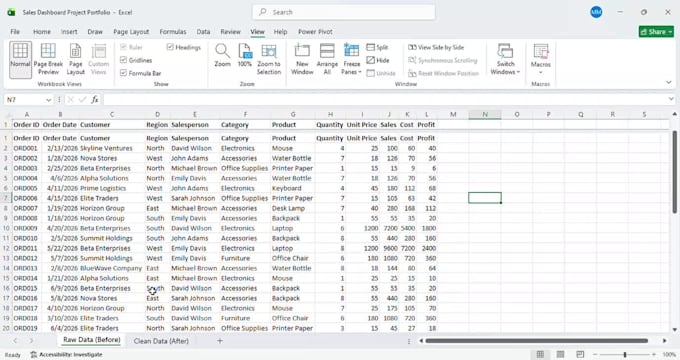The image size is (680, 360).
Task: Adjust the zoom slider handle
Action: tap(625, 354)
